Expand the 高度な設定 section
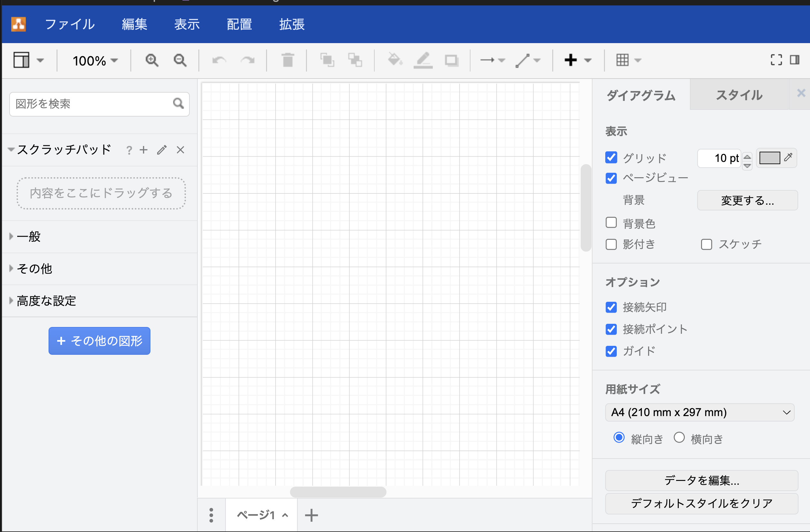This screenshot has width=810, height=532. click(x=46, y=301)
